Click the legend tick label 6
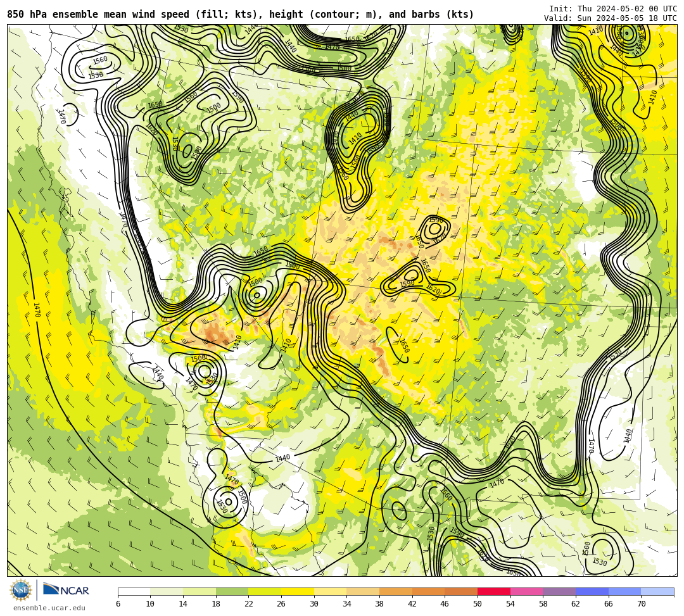 pos(118,604)
